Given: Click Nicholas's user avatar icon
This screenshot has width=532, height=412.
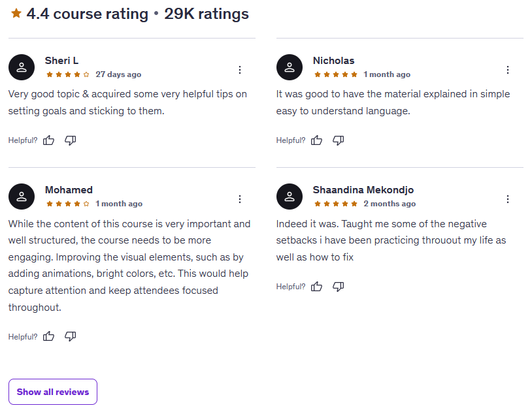Looking at the screenshot, I should pos(290,67).
